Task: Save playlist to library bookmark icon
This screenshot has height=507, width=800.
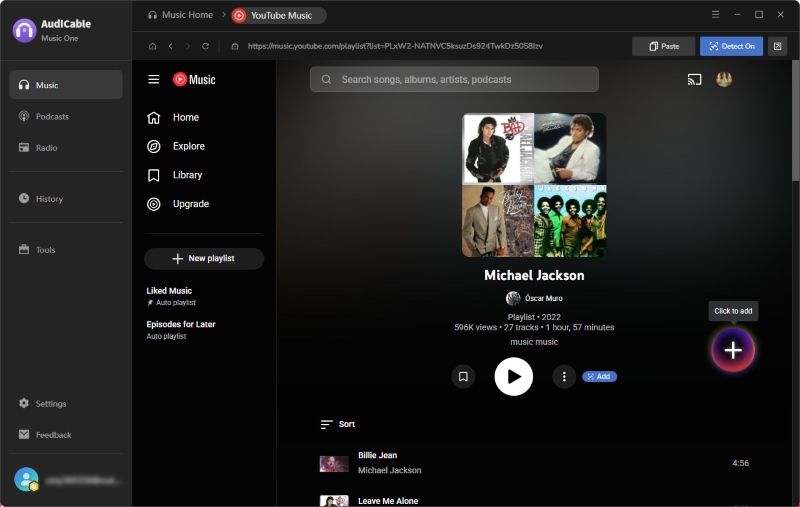Action: pyautogui.click(x=463, y=376)
